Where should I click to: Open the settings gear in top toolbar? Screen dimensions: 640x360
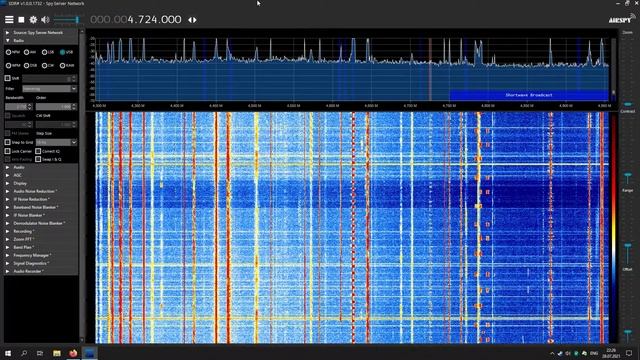pos(33,20)
